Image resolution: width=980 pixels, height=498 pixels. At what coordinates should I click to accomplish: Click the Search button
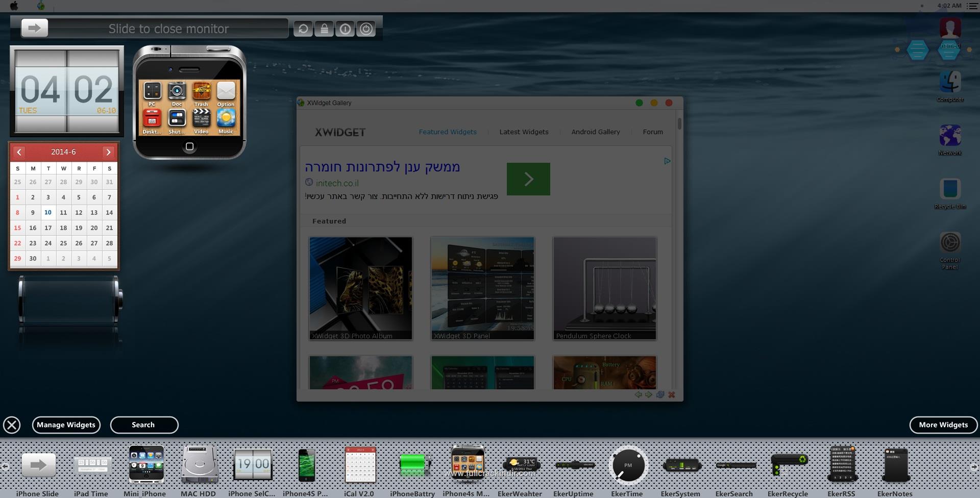tap(144, 425)
